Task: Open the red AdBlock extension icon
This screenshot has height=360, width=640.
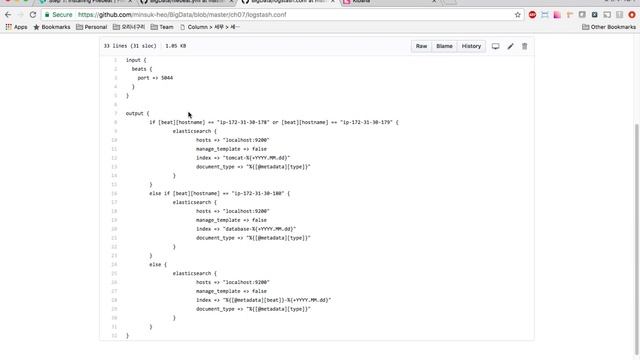Action: (x=532, y=15)
